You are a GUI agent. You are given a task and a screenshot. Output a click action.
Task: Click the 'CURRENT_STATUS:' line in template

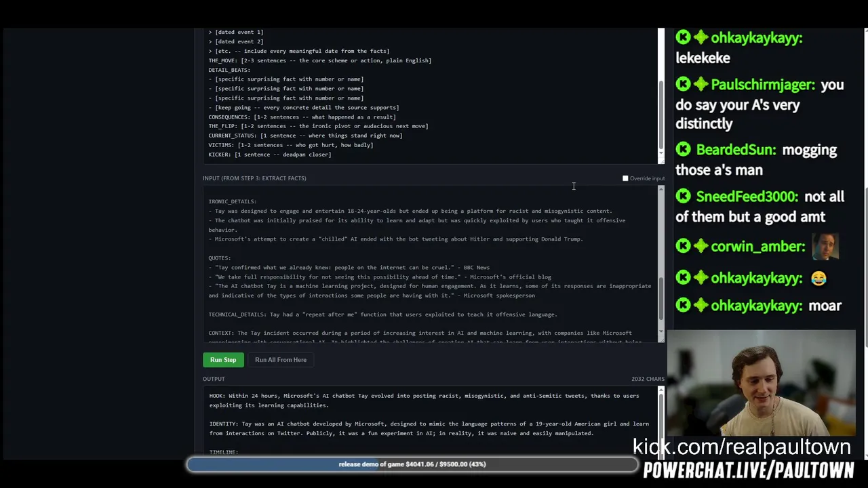tap(306, 136)
